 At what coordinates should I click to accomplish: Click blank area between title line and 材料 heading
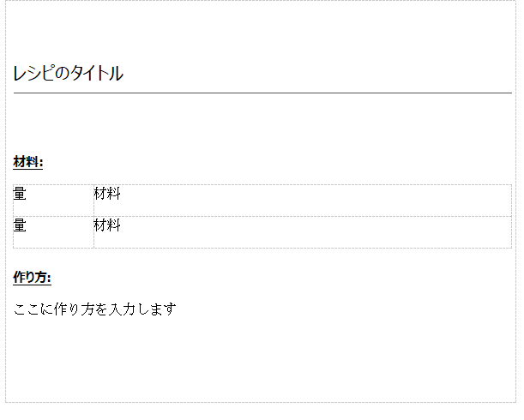click(x=257, y=124)
